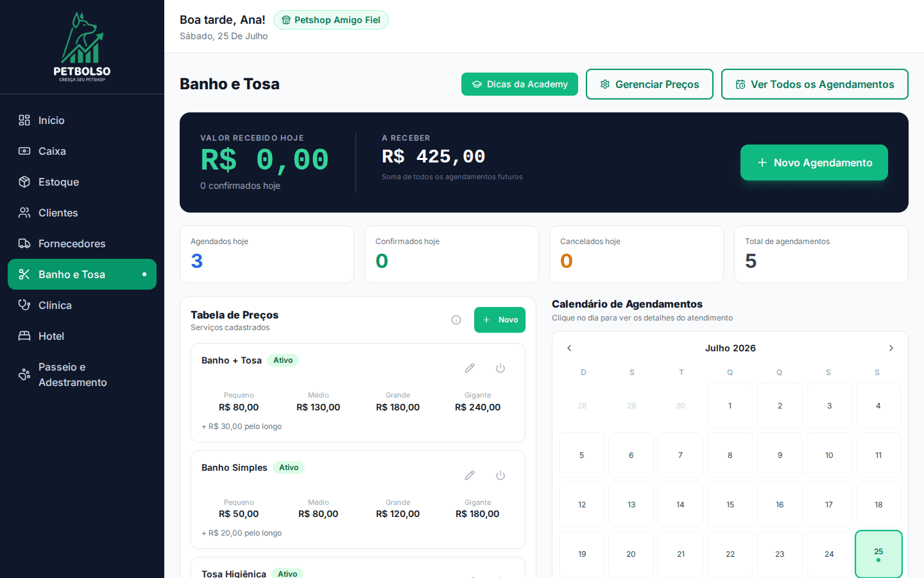Image resolution: width=924 pixels, height=578 pixels.
Task: Open Início menu item
Action: coord(82,120)
